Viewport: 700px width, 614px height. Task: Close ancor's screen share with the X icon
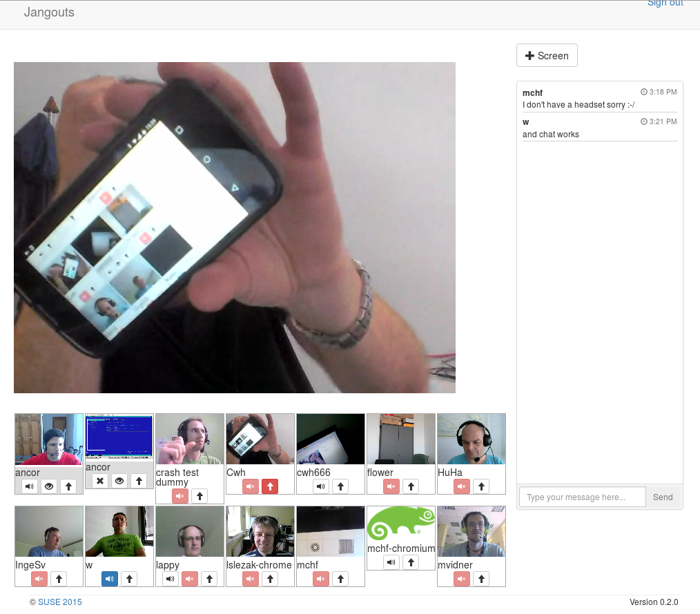coord(100,481)
